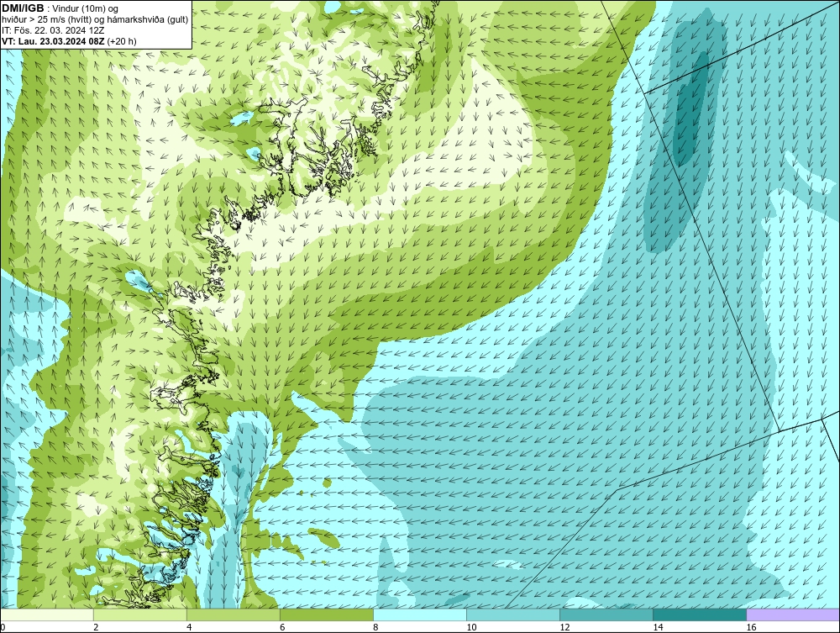
Task: Click the pale 0–2 m/s legend color
Action: [46, 615]
